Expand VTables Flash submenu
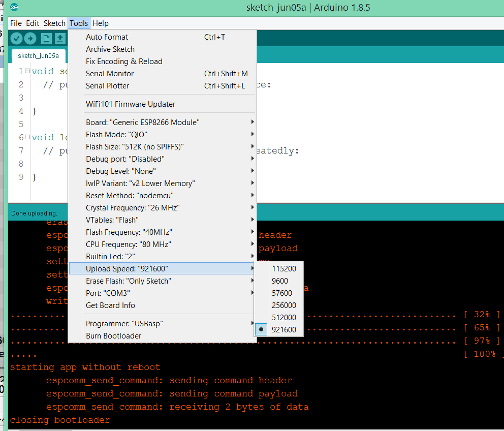Screen dimensions: 504x431 coord(162,220)
